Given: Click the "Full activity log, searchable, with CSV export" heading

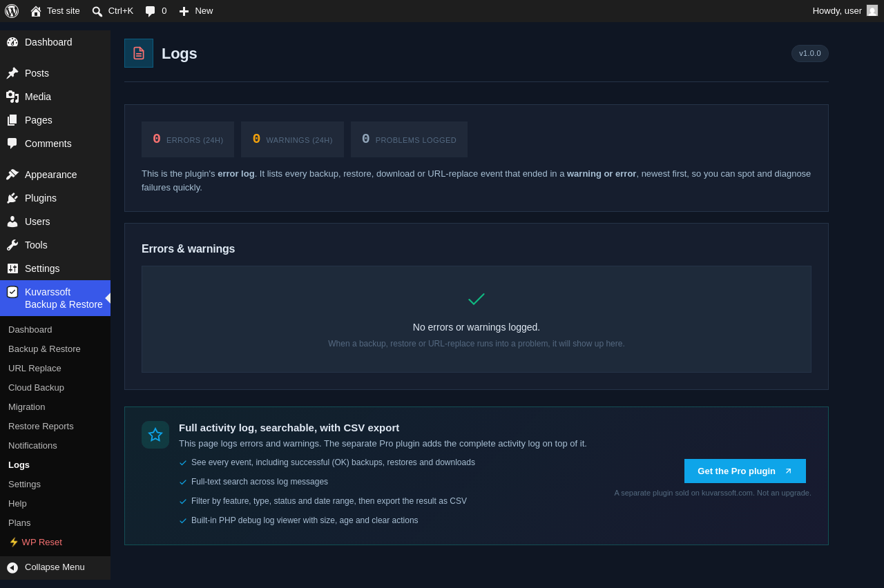Looking at the screenshot, I should [x=289, y=428].
